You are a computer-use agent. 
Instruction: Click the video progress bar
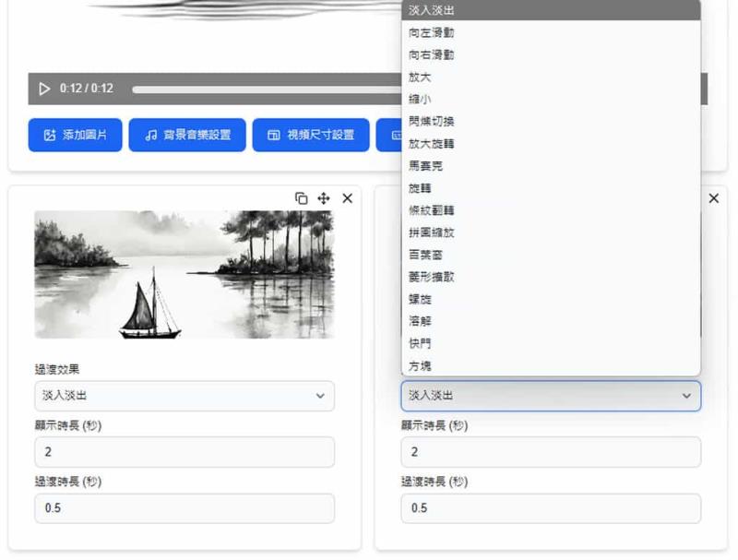(x=267, y=89)
